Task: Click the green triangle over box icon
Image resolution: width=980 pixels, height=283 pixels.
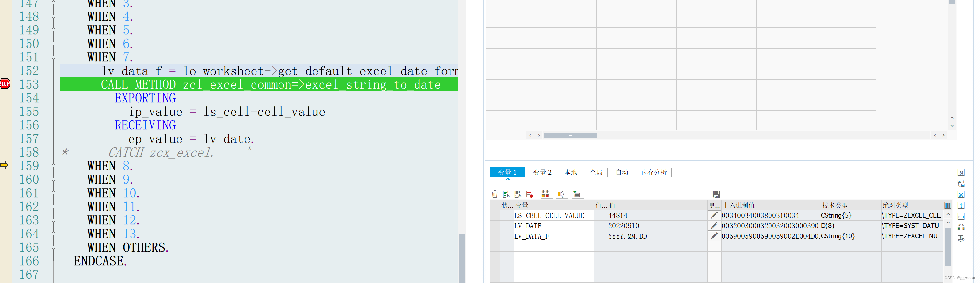Action: coord(576,194)
